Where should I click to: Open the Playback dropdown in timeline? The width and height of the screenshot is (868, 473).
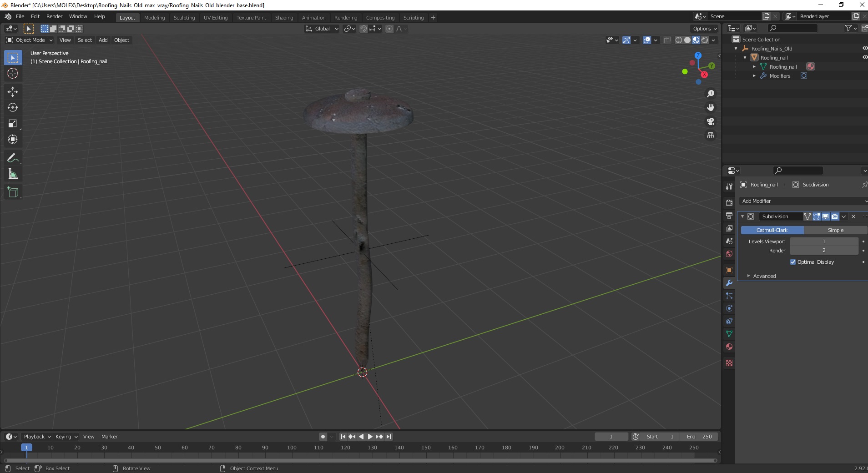(37, 437)
